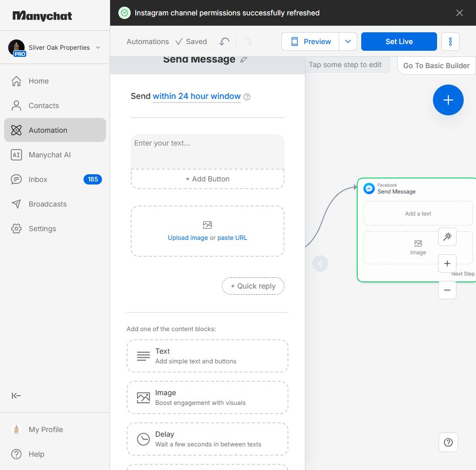Change the within 24 hour window setting
The image size is (476, 470).
pyautogui.click(x=197, y=96)
